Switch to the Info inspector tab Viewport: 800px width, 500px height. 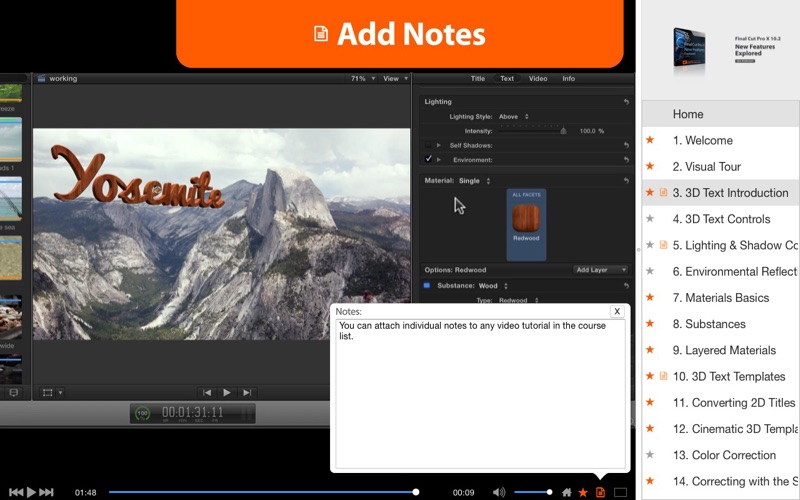pyautogui.click(x=568, y=79)
